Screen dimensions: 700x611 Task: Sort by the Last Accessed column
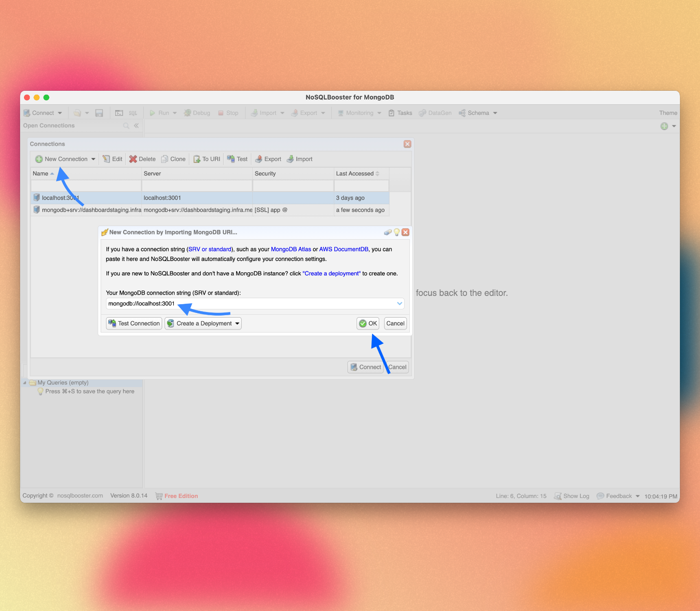click(361, 174)
